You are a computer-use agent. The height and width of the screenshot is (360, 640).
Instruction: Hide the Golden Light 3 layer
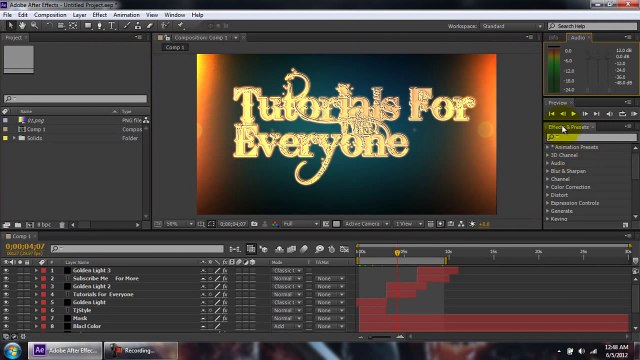[6, 271]
